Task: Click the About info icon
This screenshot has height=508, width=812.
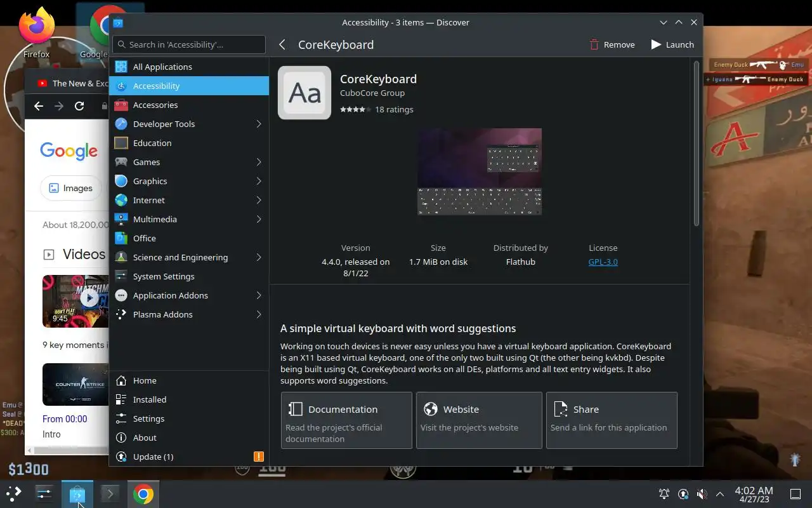Action: tap(121, 438)
